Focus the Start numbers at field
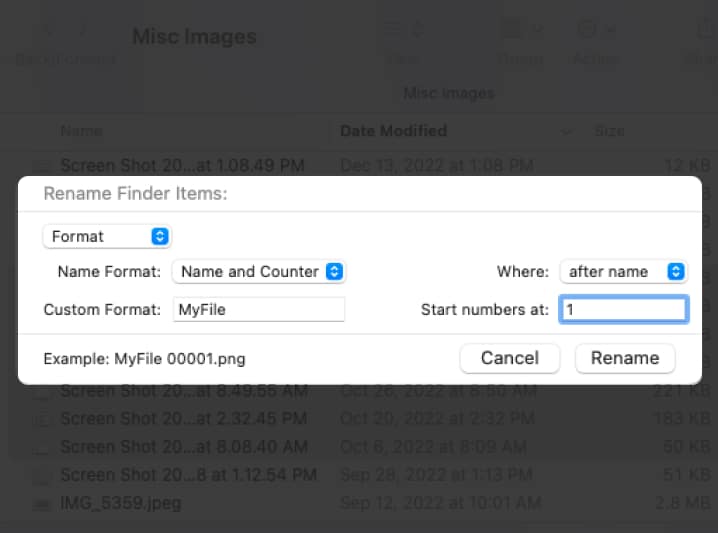The width and height of the screenshot is (718, 533). [x=623, y=310]
